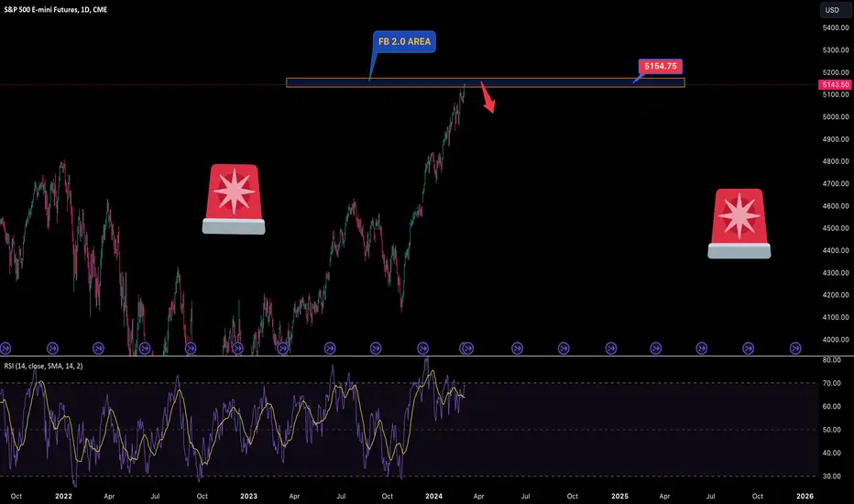Viewport: 854px width, 504px height.
Task: Click the 4800.00 price axis label
Action: pyautogui.click(x=836, y=161)
